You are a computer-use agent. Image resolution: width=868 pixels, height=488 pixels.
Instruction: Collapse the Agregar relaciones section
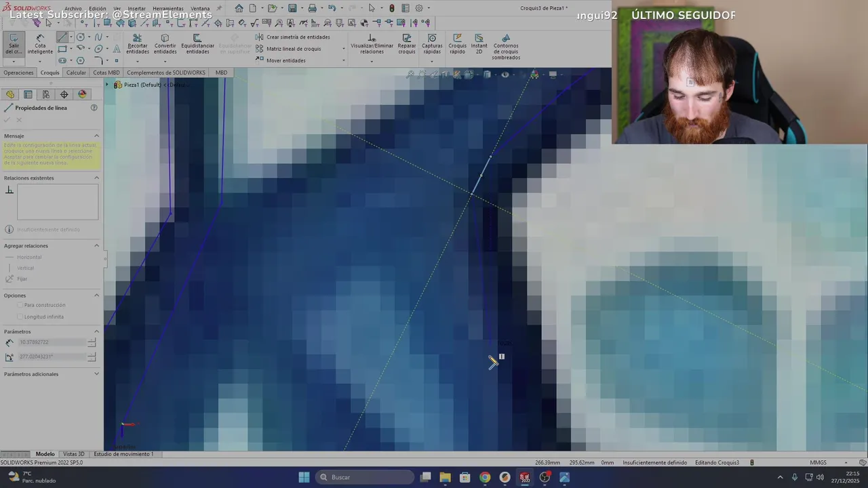tap(96, 245)
